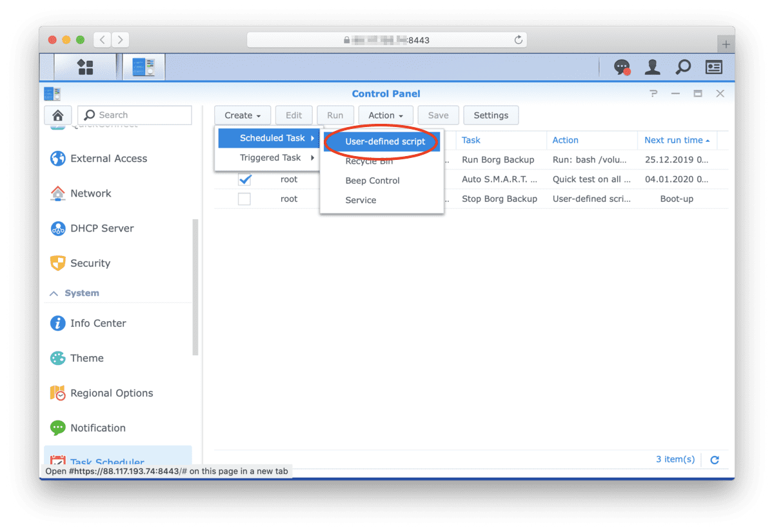774x532 pixels.
Task: Go to Control Panel home icon
Action: pyautogui.click(x=58, y=115)
